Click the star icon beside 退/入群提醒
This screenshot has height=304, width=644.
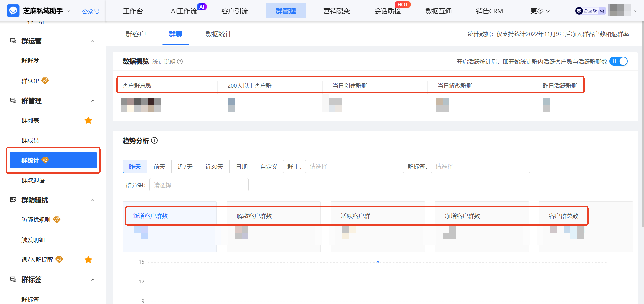click(88, 260)
